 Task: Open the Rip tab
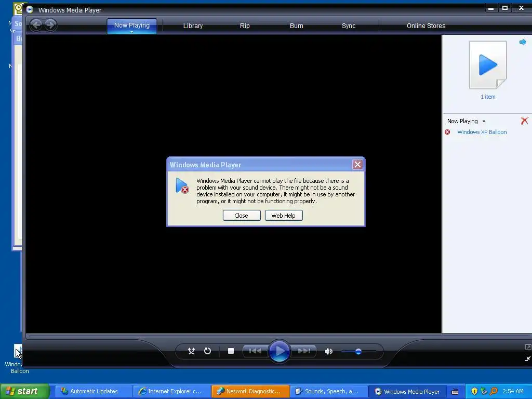[x=245, y=26]
